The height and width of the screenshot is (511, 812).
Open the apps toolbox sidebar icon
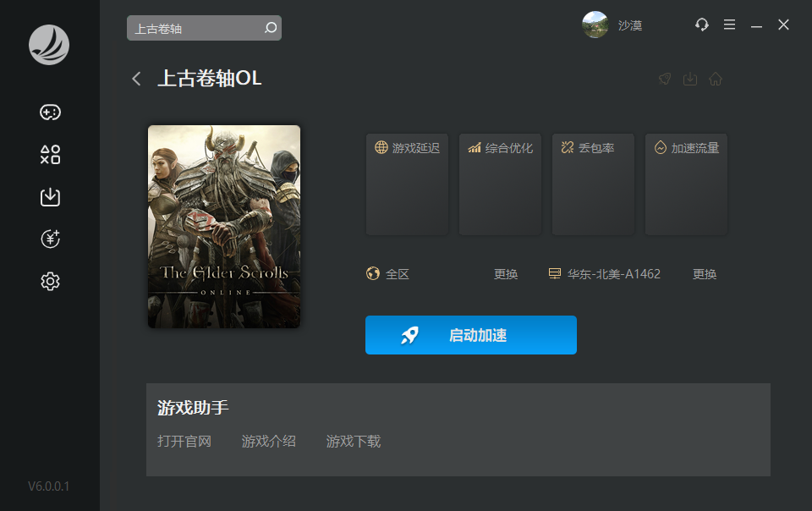click(x=50, y=154)
